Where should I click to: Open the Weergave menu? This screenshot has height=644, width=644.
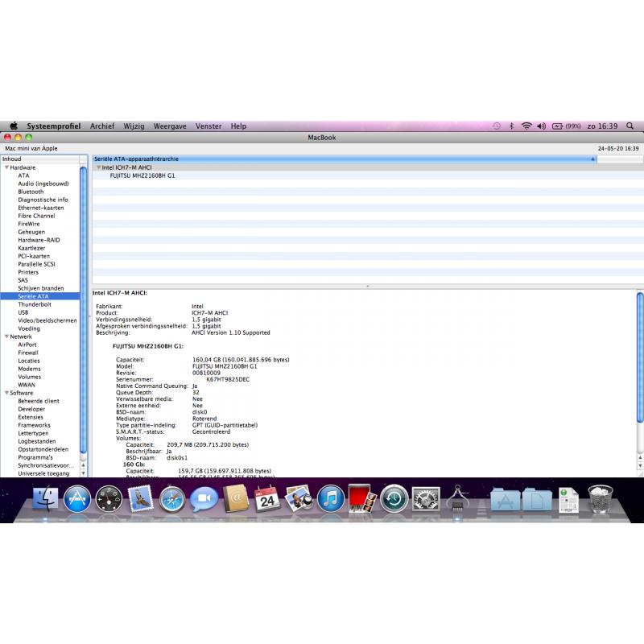point(170,126)
